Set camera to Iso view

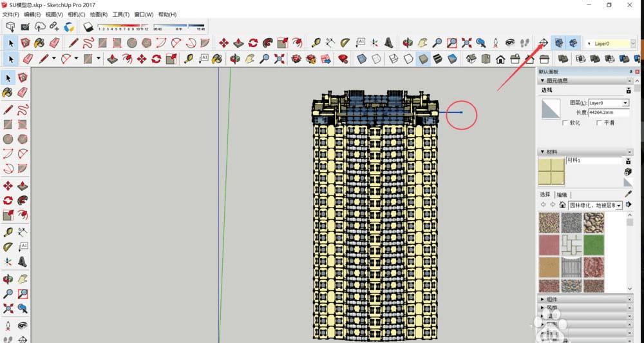click(x=471, y=59)
